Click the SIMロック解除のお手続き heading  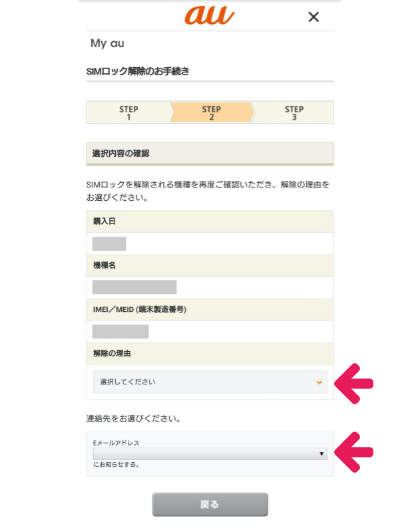pyautogui.click(x=138, y=71)
